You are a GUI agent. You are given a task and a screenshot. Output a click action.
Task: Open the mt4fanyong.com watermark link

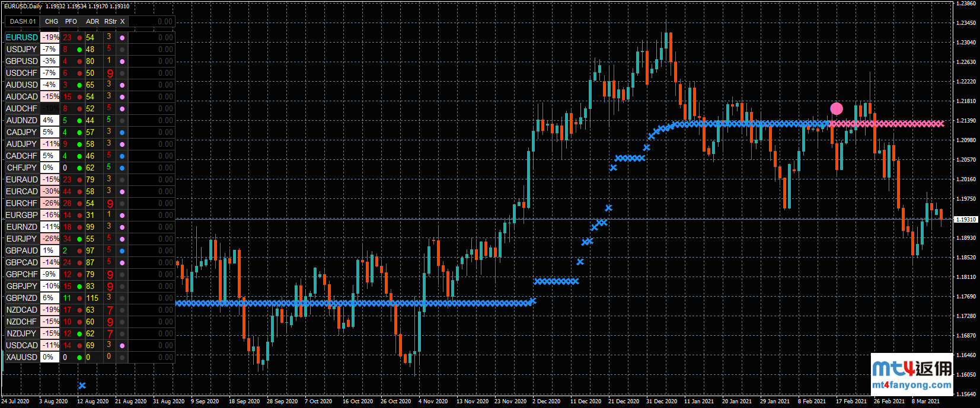(x=912, y=385)
